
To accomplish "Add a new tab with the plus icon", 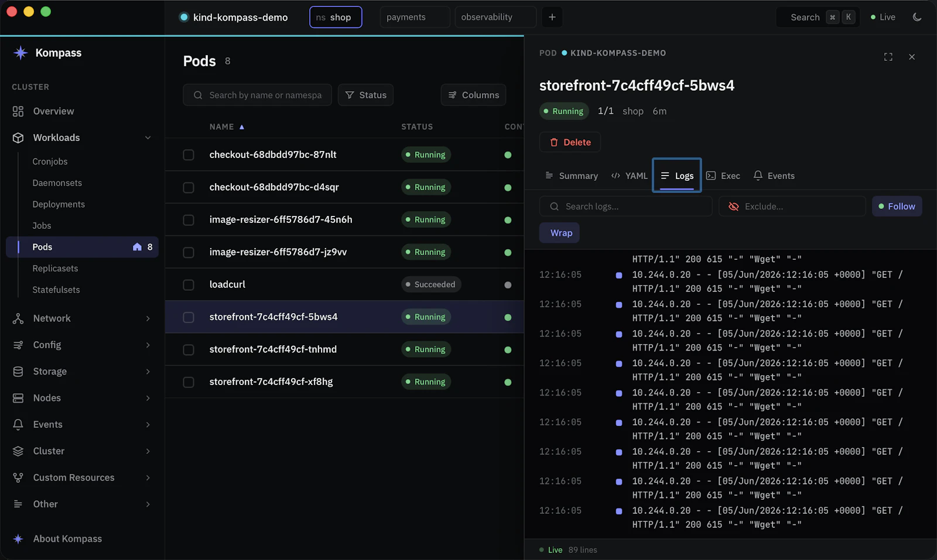I will [552, 17].
